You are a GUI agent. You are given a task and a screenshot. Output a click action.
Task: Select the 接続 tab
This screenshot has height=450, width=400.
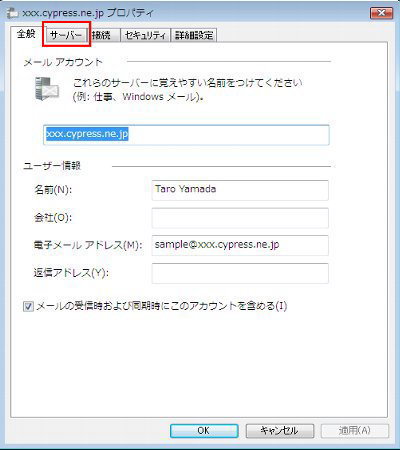pyautogui.click(x=102, y=35)
